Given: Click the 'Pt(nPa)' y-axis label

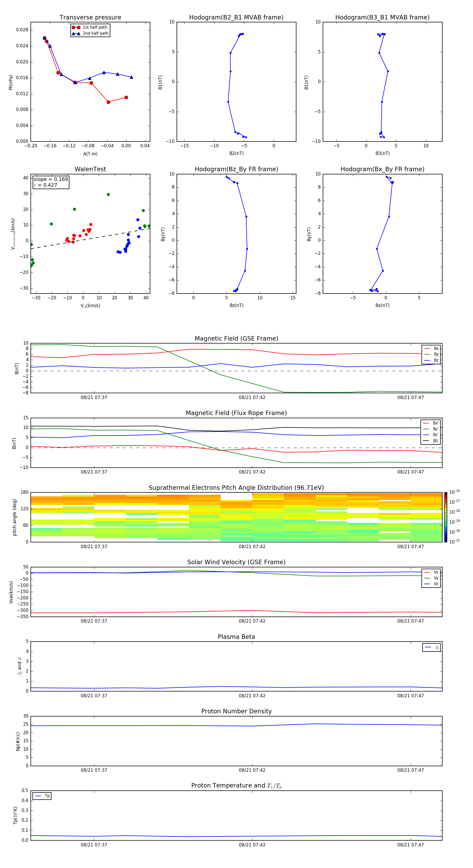Looking at the screenshot, I should [x=11, y=82].
